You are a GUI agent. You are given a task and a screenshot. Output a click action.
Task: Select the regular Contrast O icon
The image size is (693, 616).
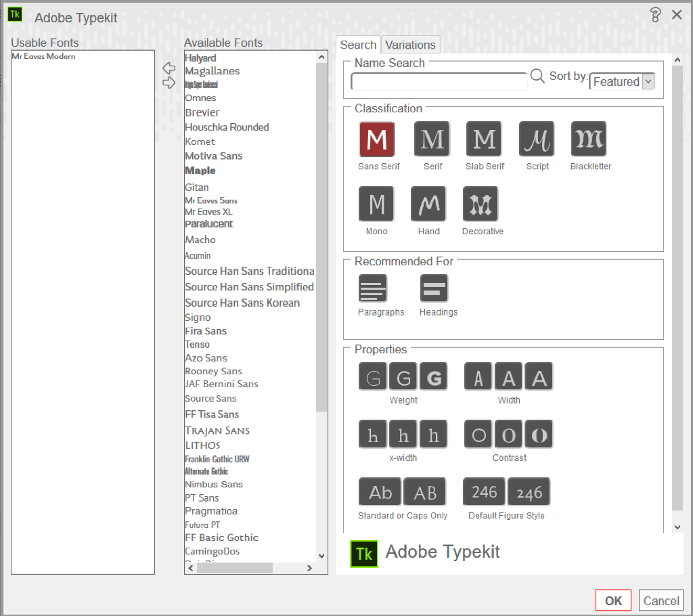[x=508, y=434]
